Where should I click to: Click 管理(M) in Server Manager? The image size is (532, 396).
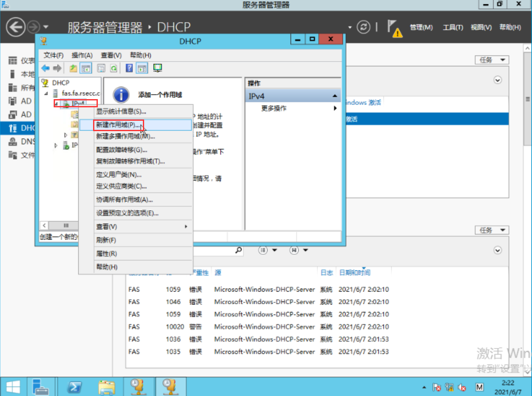click(x=421, y=27)
